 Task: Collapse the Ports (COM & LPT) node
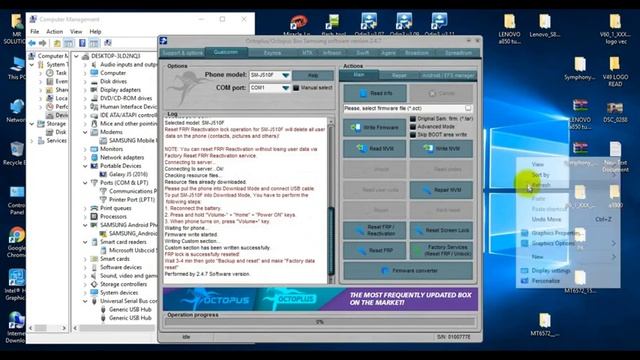click(x=85, y=183)
